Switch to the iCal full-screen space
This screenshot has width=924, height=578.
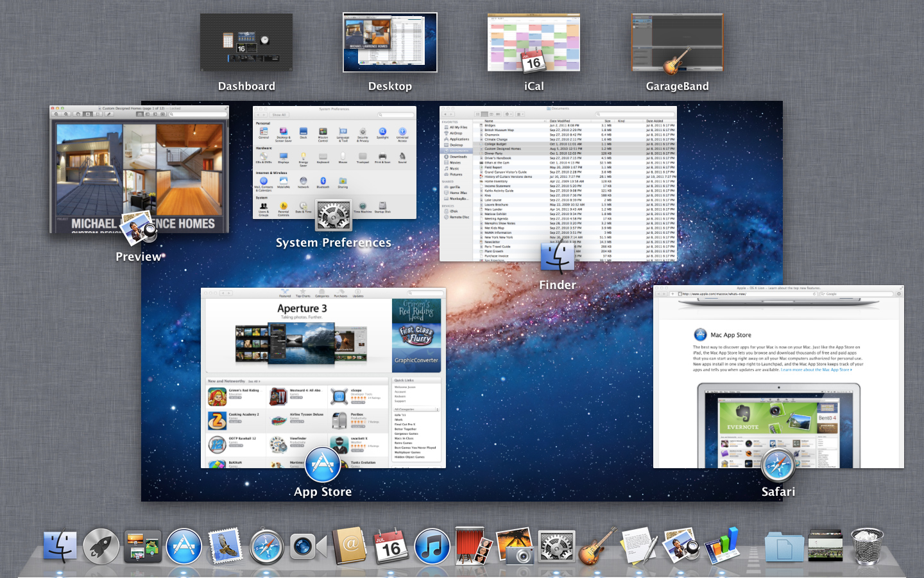pos(534,42)
